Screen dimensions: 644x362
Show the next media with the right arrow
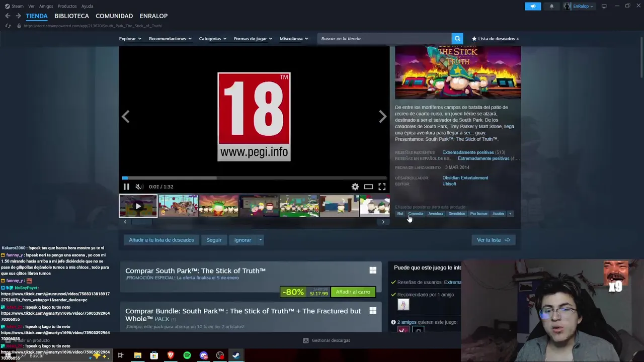pos(382,117)
